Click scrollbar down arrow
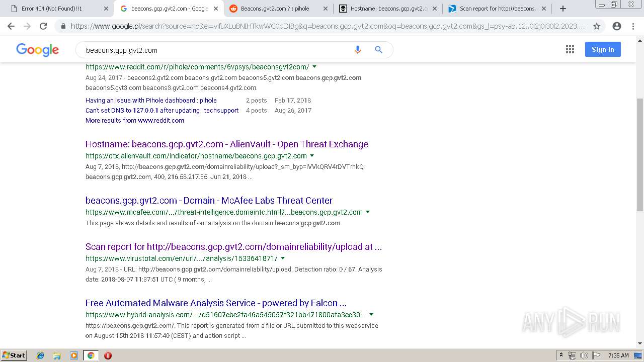This screenshot has height=362, width=644. tap(639, 343)
